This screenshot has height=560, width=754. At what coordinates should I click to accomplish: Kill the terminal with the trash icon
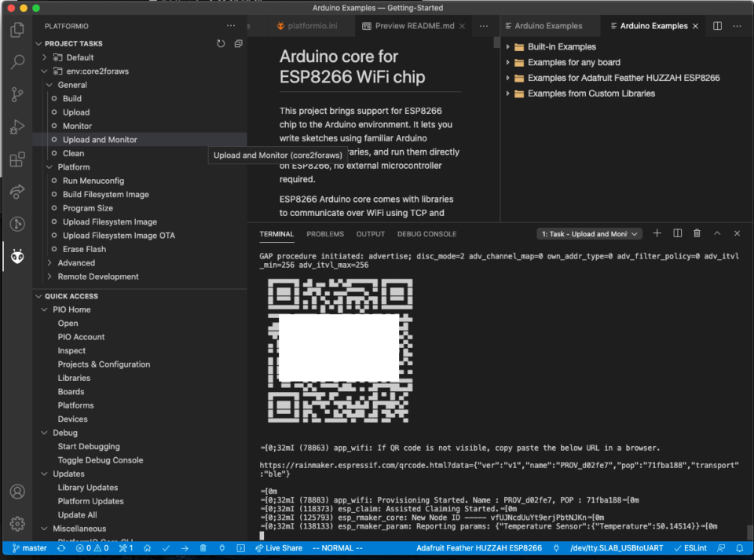coord(697,233)
